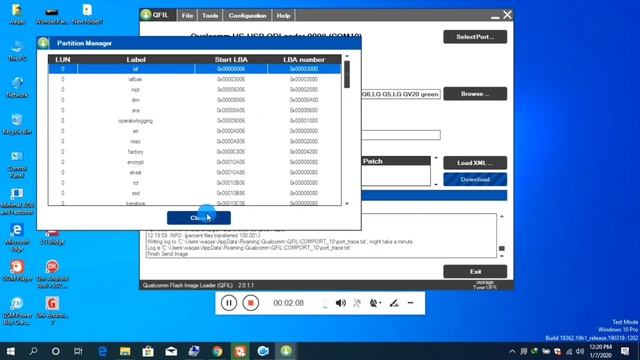Click the taskbar search icon
640x360 pixels.
33,351
